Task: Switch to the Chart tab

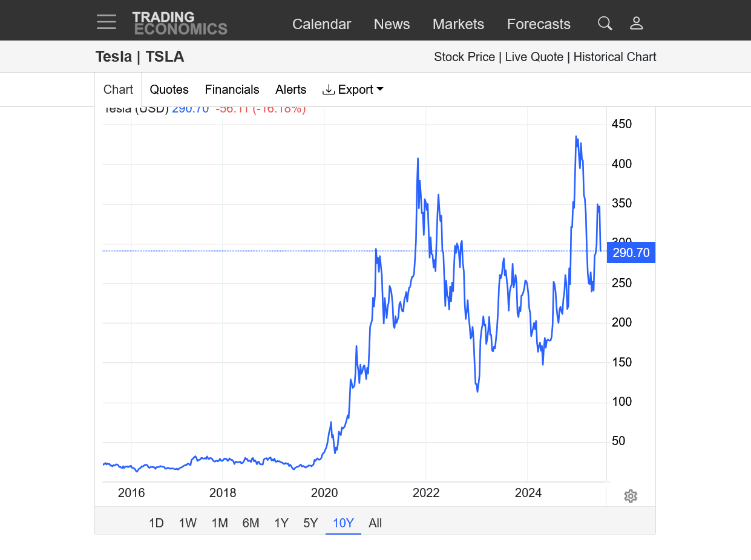Action: tap(118, 90)
